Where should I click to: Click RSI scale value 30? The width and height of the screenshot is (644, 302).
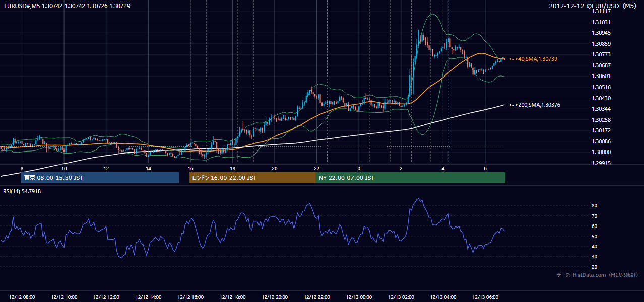[x=595, y=257]
